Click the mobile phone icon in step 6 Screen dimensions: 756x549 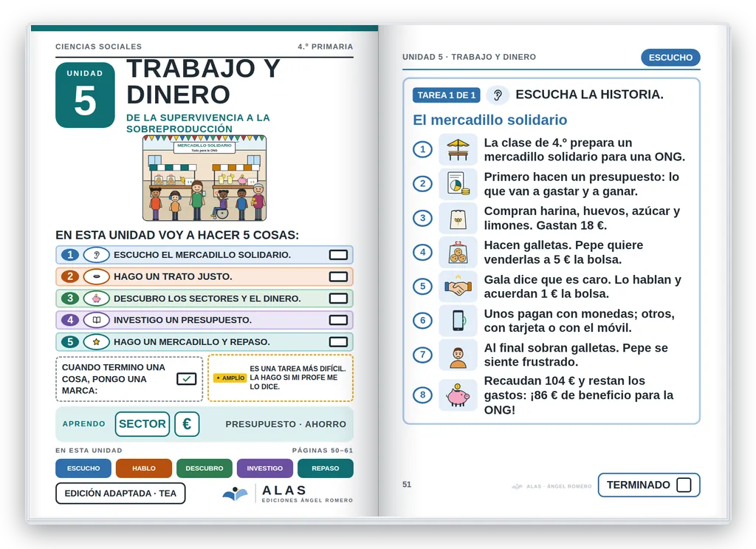[x=458, y=321]
